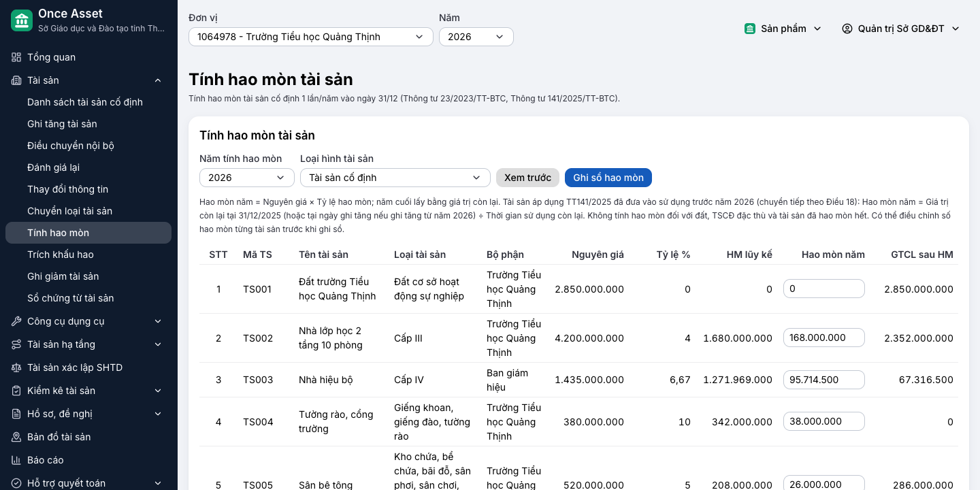Click the Hỗ trợ quyết toán check icon
The image size is (980, 490).
tap(16, 483)
